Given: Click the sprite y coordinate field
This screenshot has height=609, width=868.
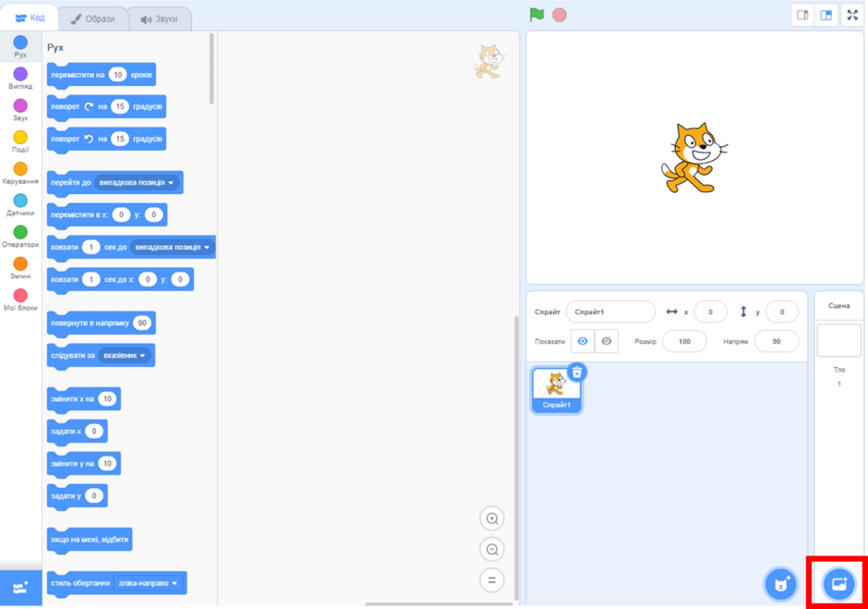Looking at the screenshot, I should [781, 312].
